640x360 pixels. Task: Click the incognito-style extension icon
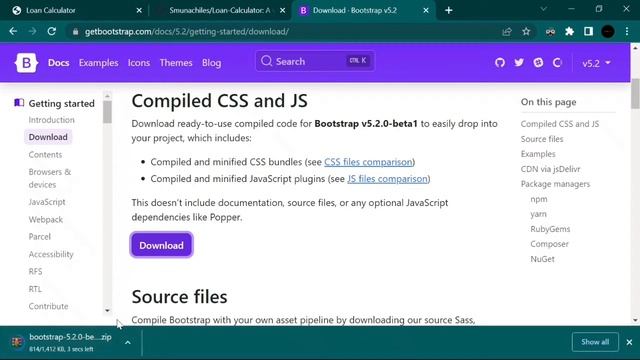tap(550, 31)
